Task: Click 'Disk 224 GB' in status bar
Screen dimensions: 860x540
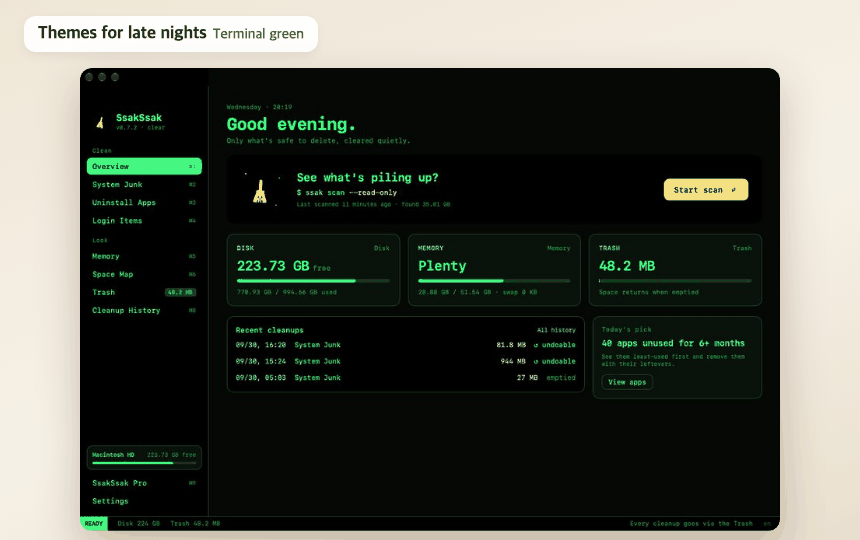Action: [138, 524]
